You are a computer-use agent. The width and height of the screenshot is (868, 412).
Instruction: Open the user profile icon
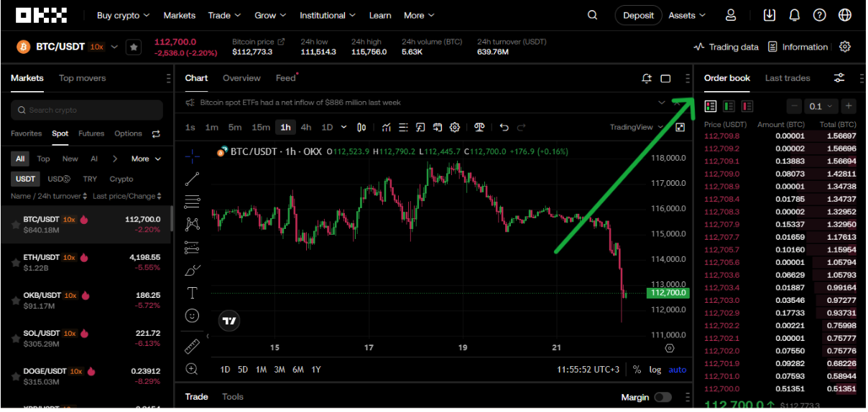click(x=731, y=15)
